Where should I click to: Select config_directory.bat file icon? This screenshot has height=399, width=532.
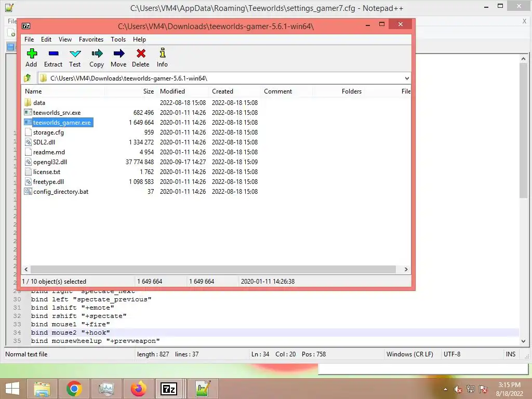click(x=28, y=191)
